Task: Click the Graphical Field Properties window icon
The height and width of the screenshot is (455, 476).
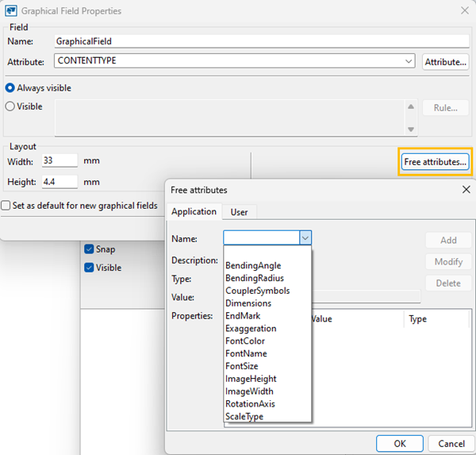Action: [x=13, y=10]
